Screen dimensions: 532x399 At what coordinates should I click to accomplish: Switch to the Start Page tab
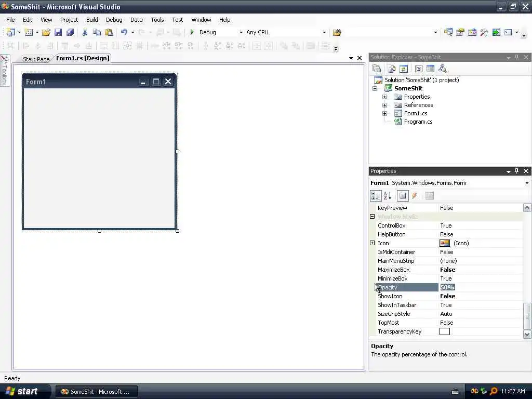tap(36, 59)
